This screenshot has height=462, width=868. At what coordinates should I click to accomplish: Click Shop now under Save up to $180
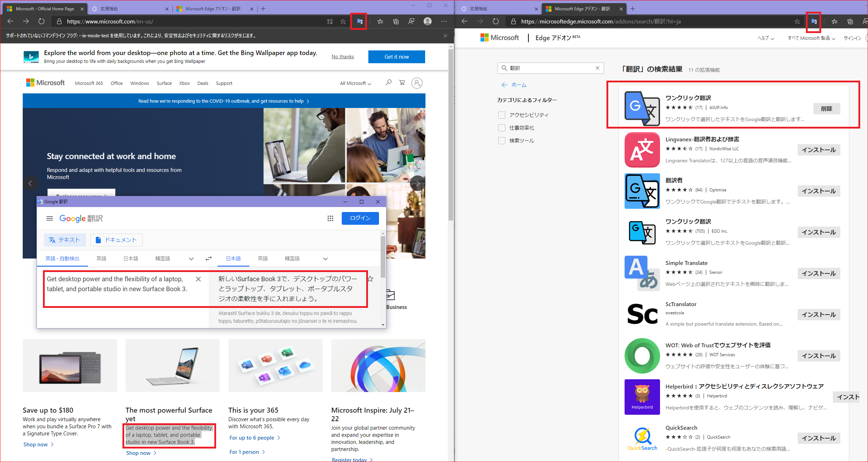[x=38, y=445]
